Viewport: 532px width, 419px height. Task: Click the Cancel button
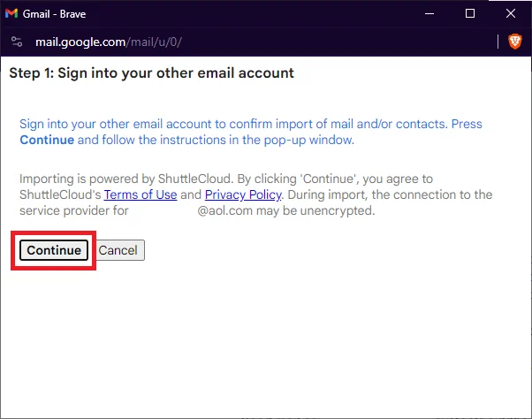coord(118,250)
